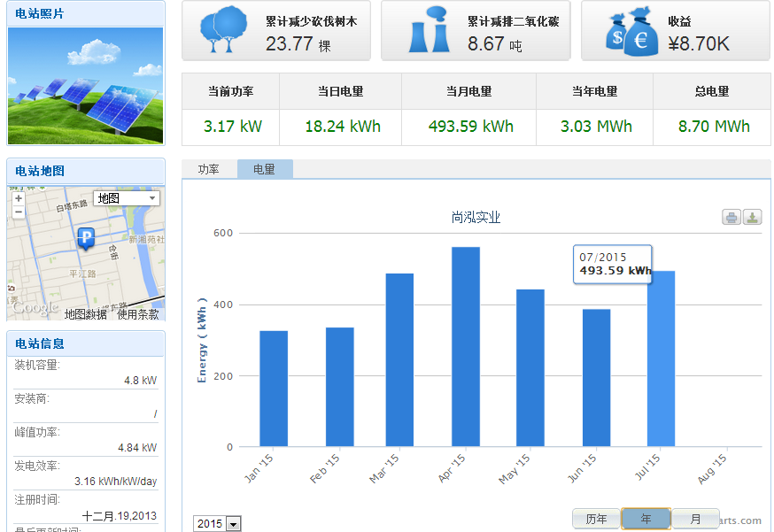The height and width of the screenshot is (532, 774).
Task: Switch chart to 月 view
Action: pyautogui.click(x=694, y=519)
